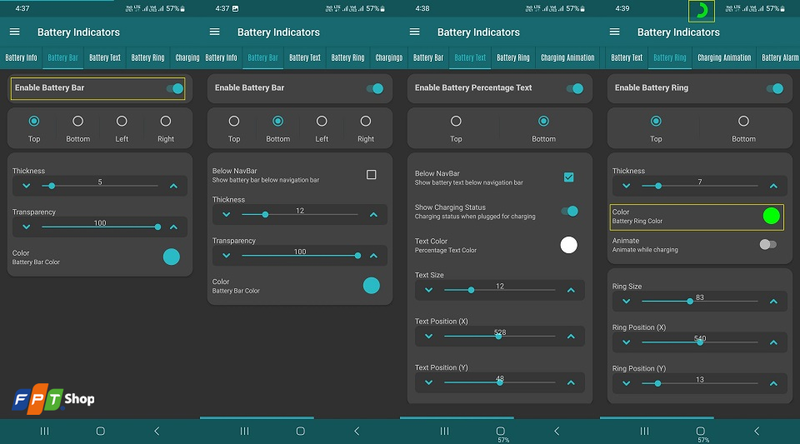The width and height of the screenshot is (800, 444).
Task: Tap navigation back arrow on Battery Ring screen
Action: click(757, 431)
